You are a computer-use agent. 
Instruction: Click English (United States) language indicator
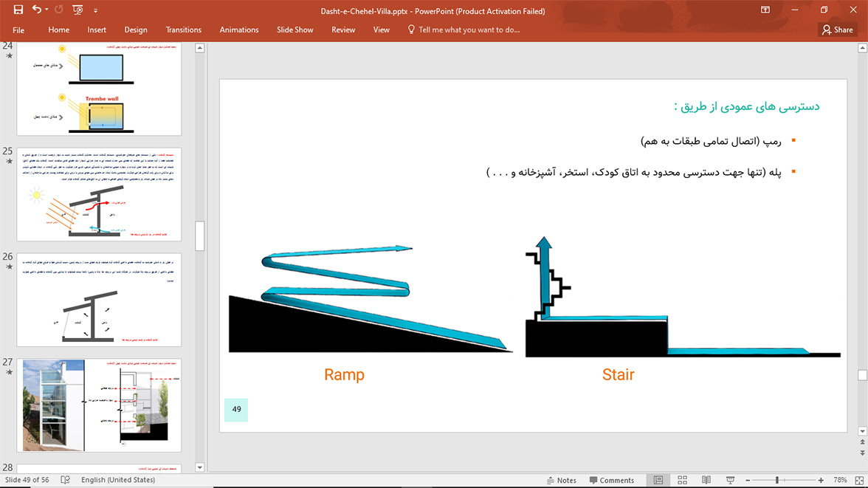point(118,480)
